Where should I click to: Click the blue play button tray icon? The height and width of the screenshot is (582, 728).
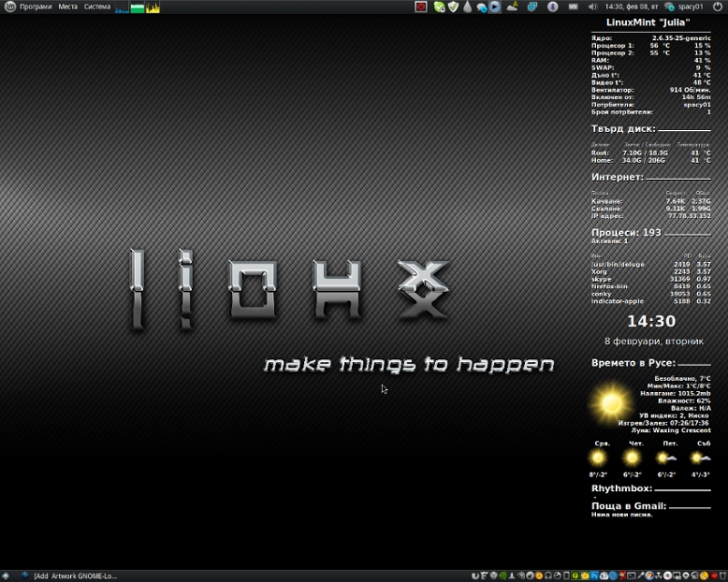495,6
